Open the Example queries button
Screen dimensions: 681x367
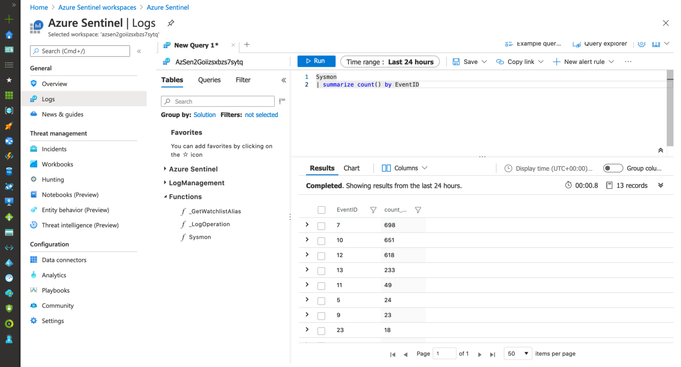coord(533,44)
